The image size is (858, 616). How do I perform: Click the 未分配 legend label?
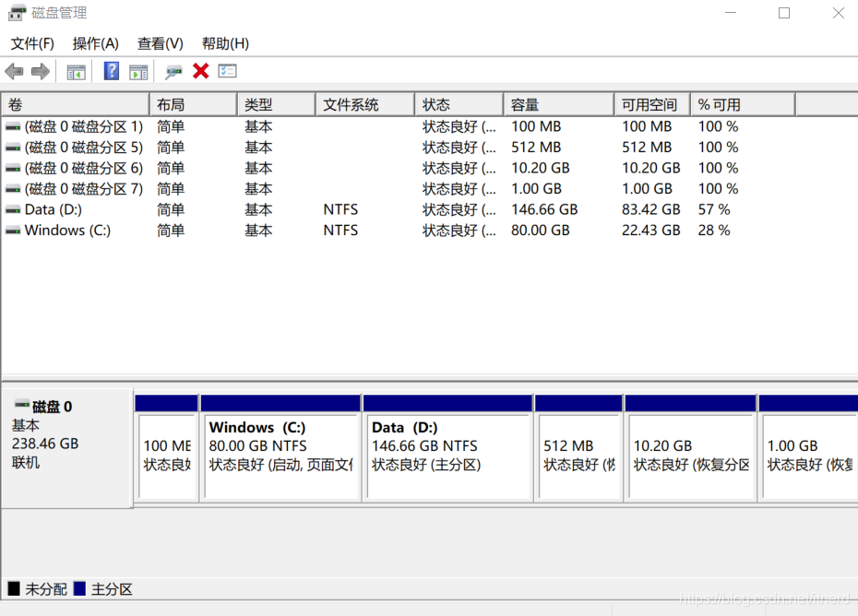[46, 589]
